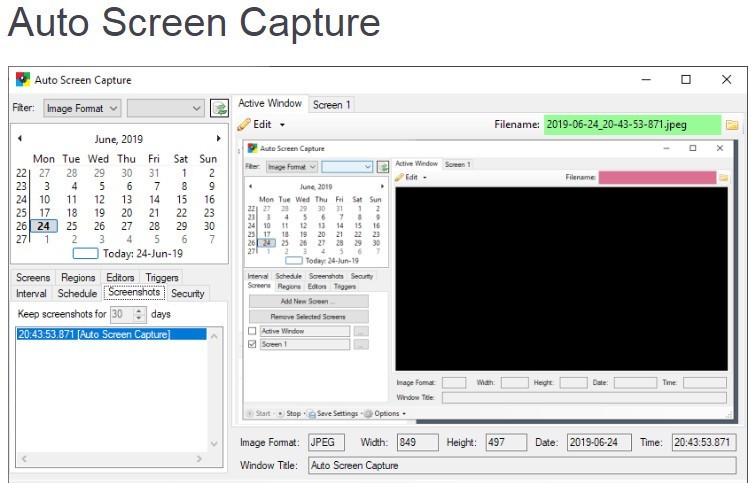
Task: Maximize the outer Auto Screen Capture window
Action: point(686,79)
